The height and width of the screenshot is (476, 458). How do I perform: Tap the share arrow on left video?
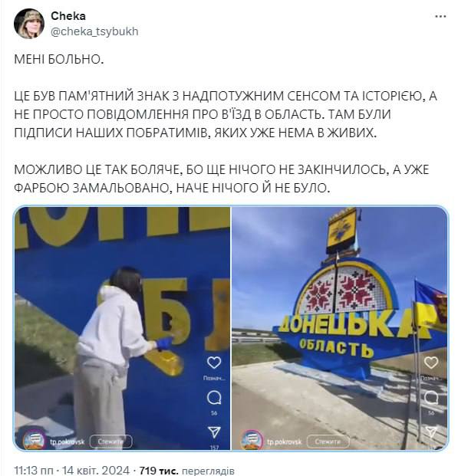pyautogui.click(x=214, y=432)
